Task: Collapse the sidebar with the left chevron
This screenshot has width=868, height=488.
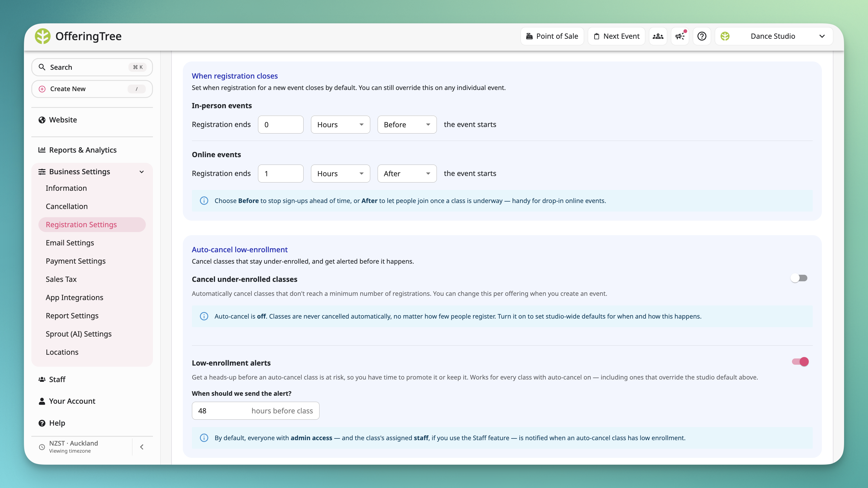Action: pos(142,447)
